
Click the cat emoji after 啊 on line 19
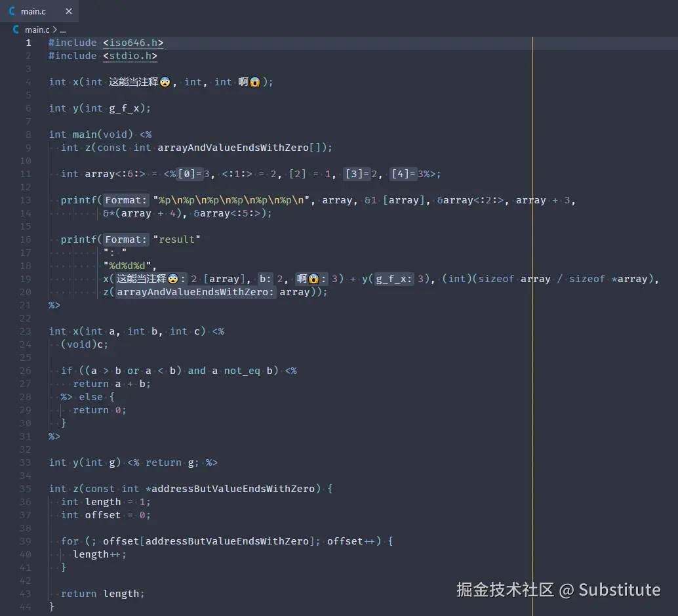coord(315,279)
